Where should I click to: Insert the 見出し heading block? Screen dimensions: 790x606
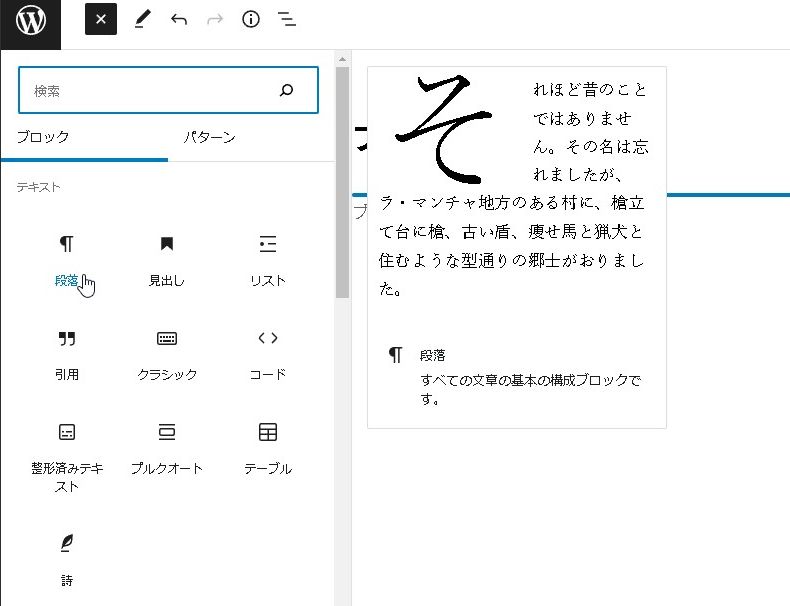pos(167,260)
